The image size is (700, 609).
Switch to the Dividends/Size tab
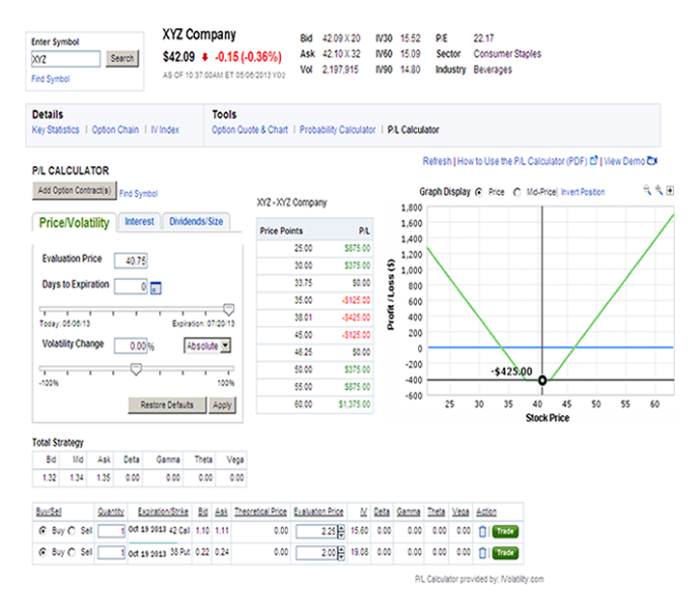point(195,222)
